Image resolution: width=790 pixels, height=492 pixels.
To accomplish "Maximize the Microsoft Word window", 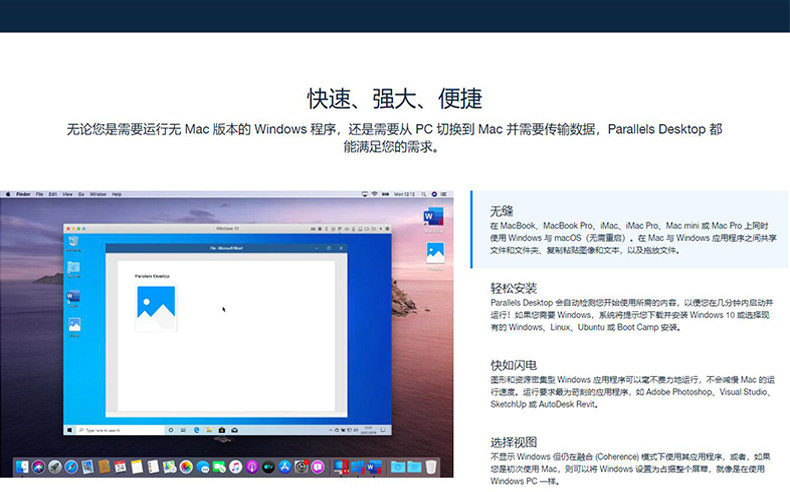I will tap(328, 248).
